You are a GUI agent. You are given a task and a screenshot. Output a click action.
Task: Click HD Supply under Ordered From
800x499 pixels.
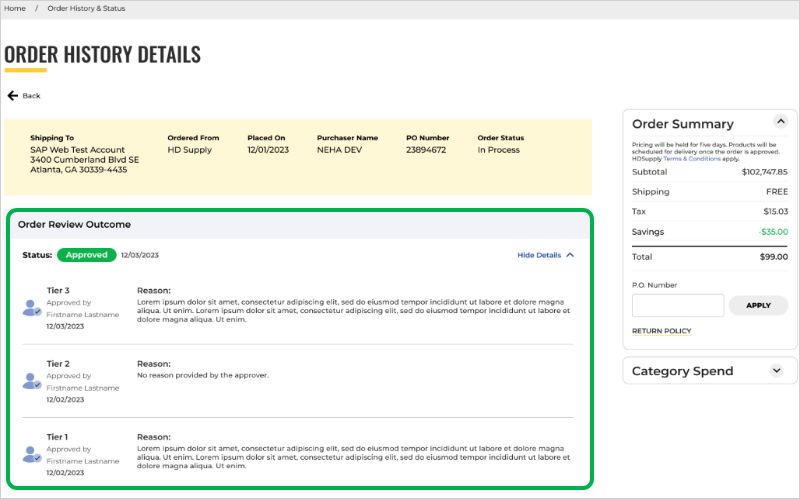[189, 149]
